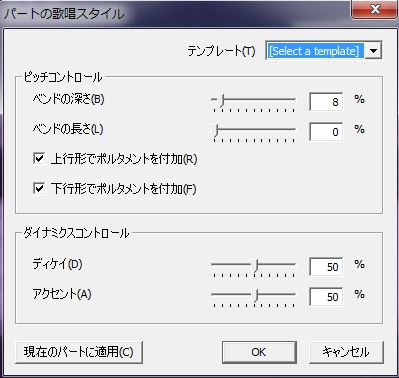399x378 pixels.
Task: Click the ベンドの長さ slider thumb
Action: (215, 130)
